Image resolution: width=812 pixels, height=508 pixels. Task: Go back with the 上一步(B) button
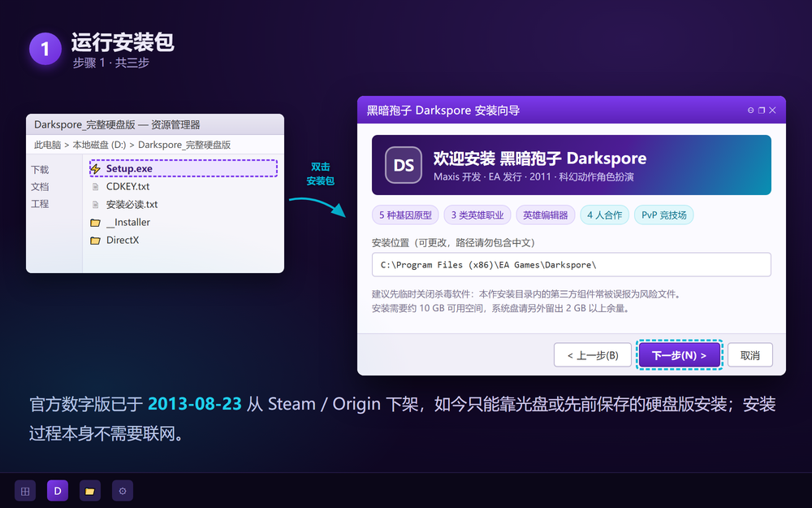(x=593, y=355)
